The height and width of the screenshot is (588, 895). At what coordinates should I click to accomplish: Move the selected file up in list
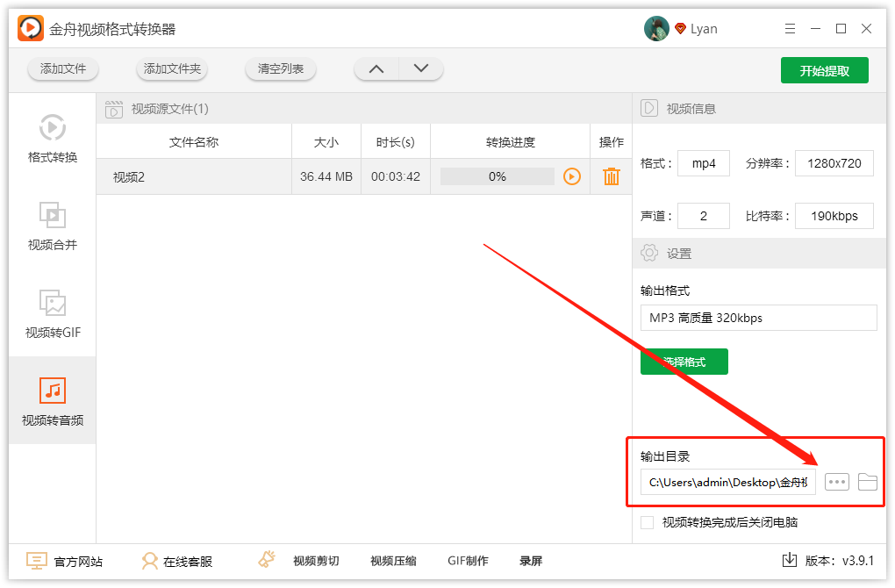point(376,69)
